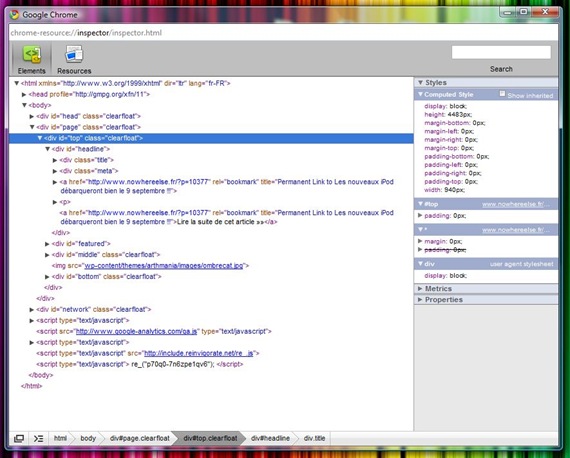Image resolution: width=570 pixels, height=458 pixels.
Task: Select div#page.clearfloat breadcrumb
Action: (x=140, y=438)
